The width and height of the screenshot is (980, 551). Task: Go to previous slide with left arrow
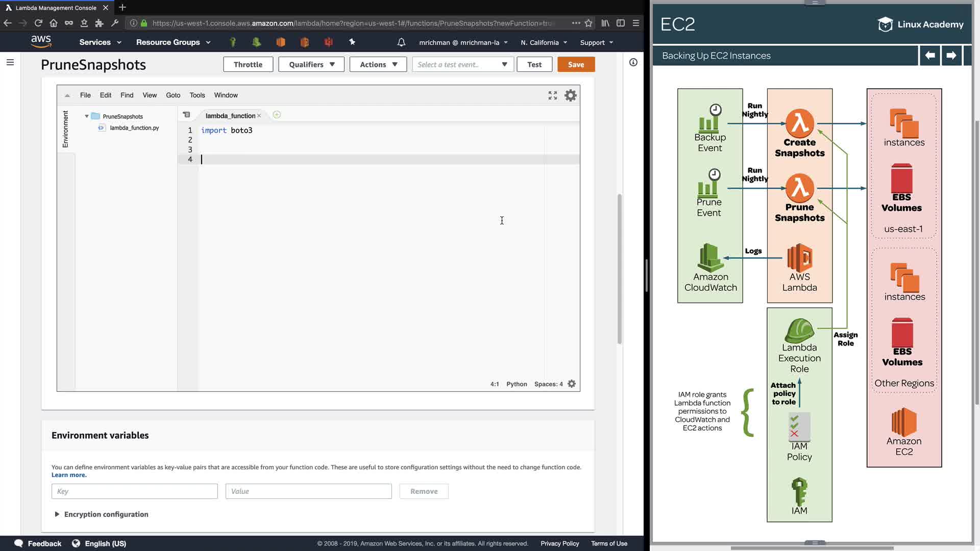930,55
